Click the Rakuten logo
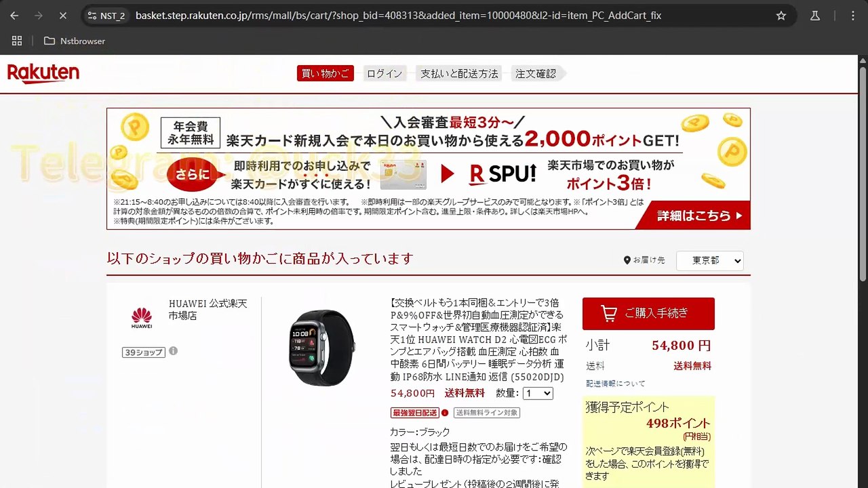The width and height of the screenshot is (868, 488). pos(43,73)
